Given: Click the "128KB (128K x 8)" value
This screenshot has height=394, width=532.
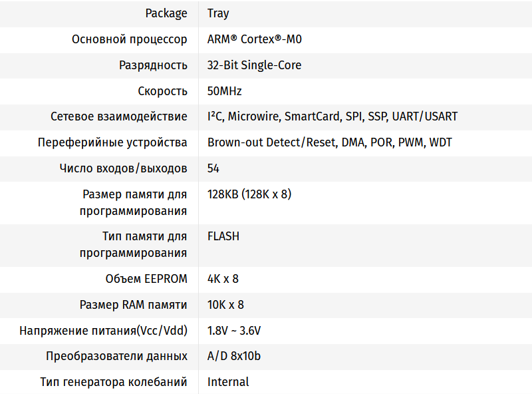Looking at the screenshot, I should pyautogui.click(x=249, y=194).
